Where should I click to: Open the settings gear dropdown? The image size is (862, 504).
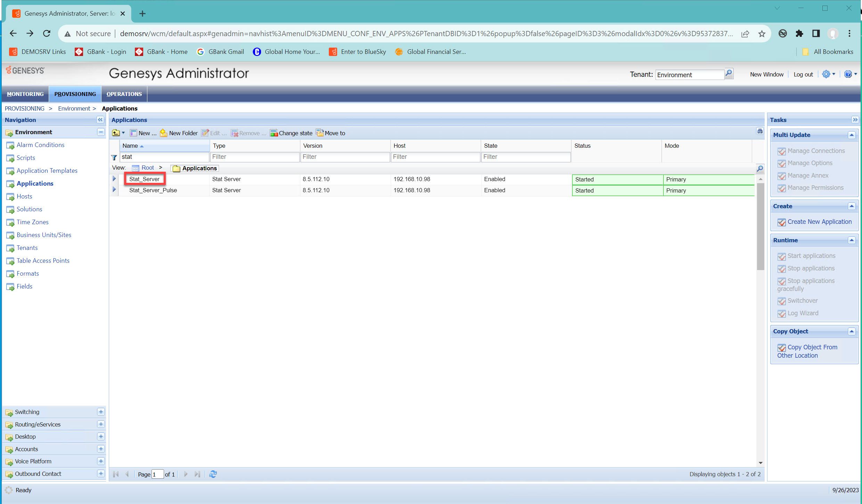click(829, 74)
